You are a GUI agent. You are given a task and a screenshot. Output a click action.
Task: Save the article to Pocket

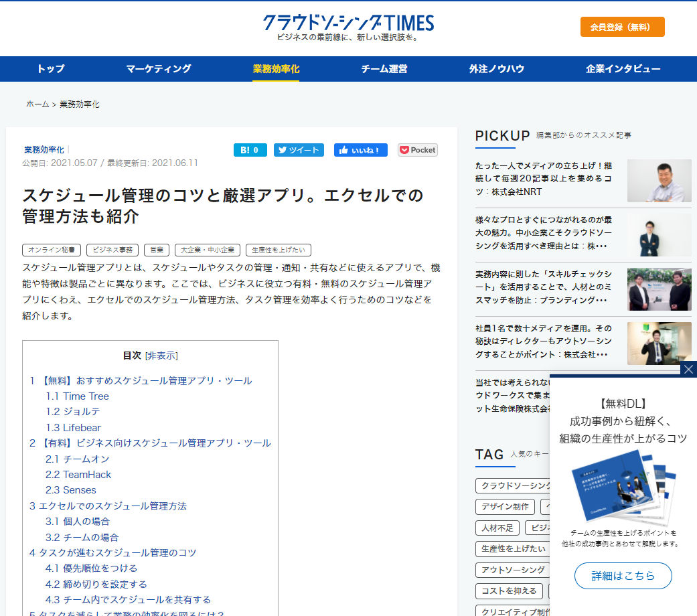click(418, 150)
